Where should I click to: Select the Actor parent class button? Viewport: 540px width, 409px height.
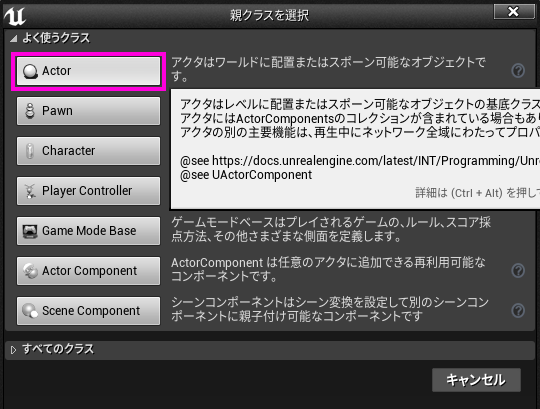tap(89, 71)
